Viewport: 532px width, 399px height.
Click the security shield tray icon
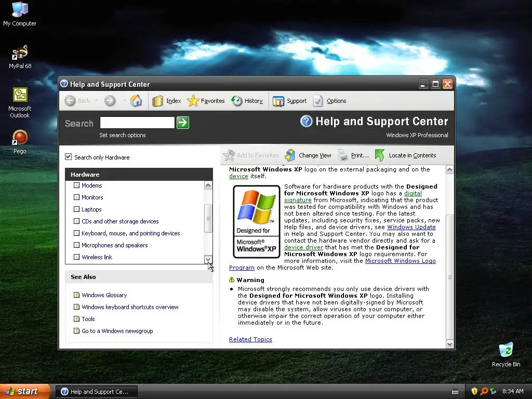pos(474,391)
